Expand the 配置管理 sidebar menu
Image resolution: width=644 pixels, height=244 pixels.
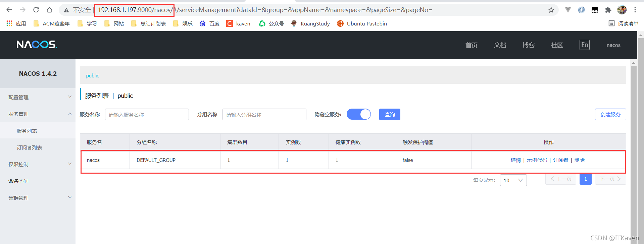(38, 97)
